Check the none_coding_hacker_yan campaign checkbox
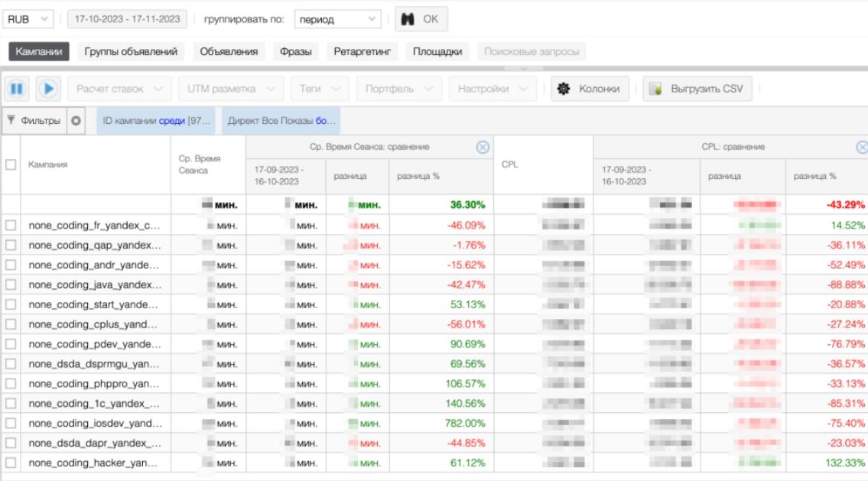Viewport: 868px width, 481px height. pyautogui.click(x=11, y=463)
